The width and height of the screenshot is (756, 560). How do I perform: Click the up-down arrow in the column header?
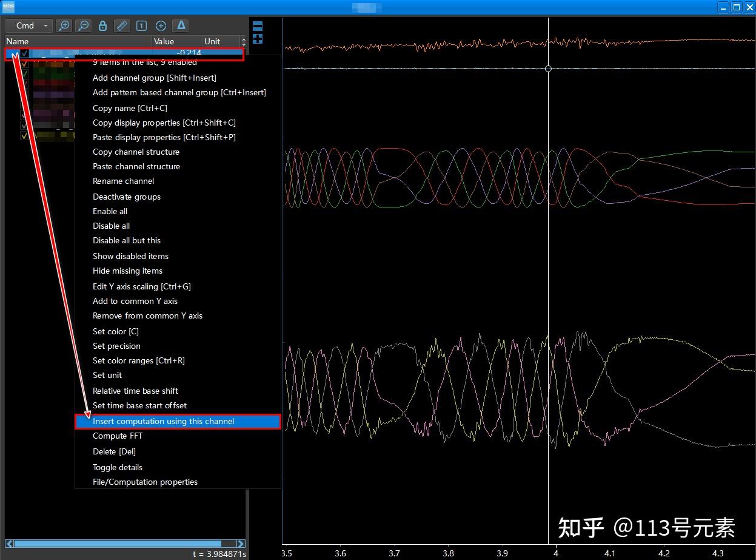tap(244, 42)
